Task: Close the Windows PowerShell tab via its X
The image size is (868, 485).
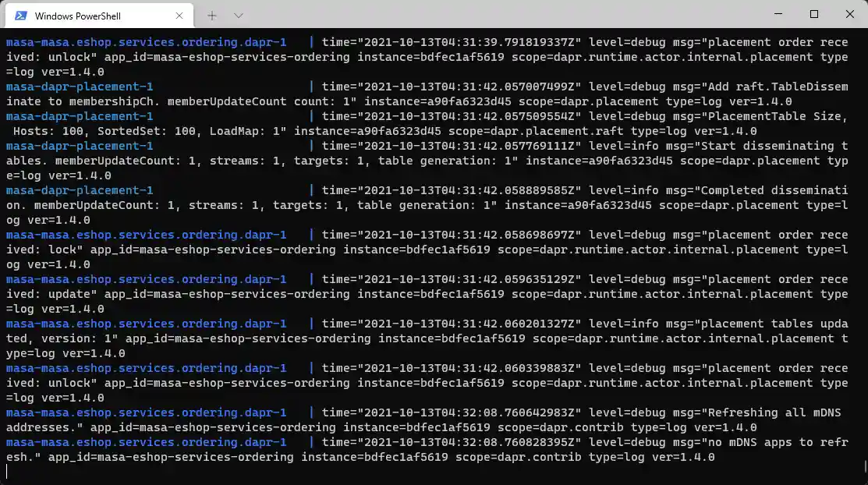Action: coord(179,15)
